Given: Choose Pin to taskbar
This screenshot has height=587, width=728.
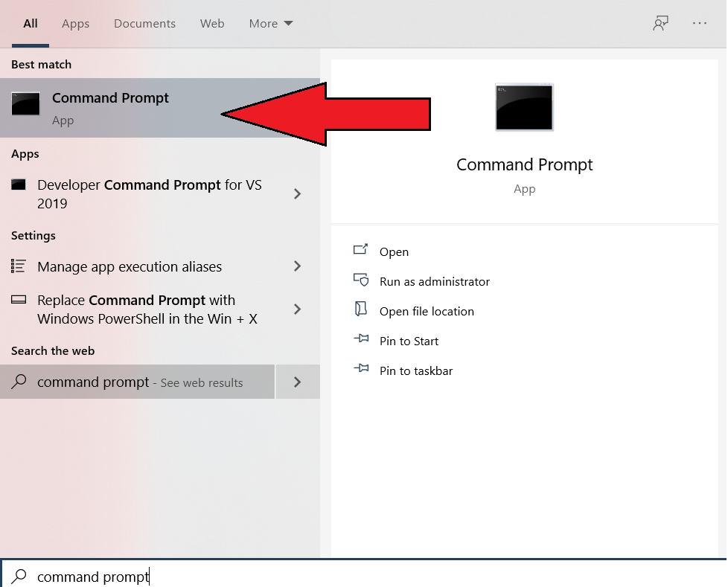Looking at the screenshot, I should pos(416,371).
